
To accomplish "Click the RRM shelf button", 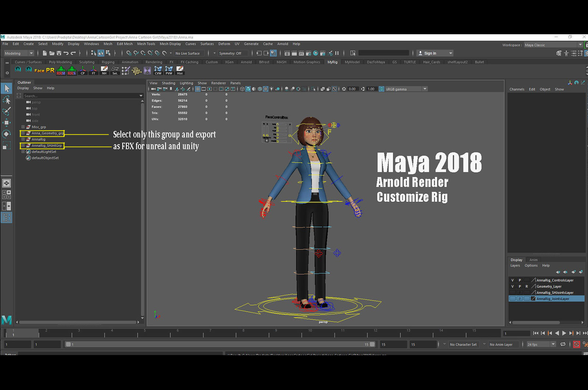I will 61,71.
